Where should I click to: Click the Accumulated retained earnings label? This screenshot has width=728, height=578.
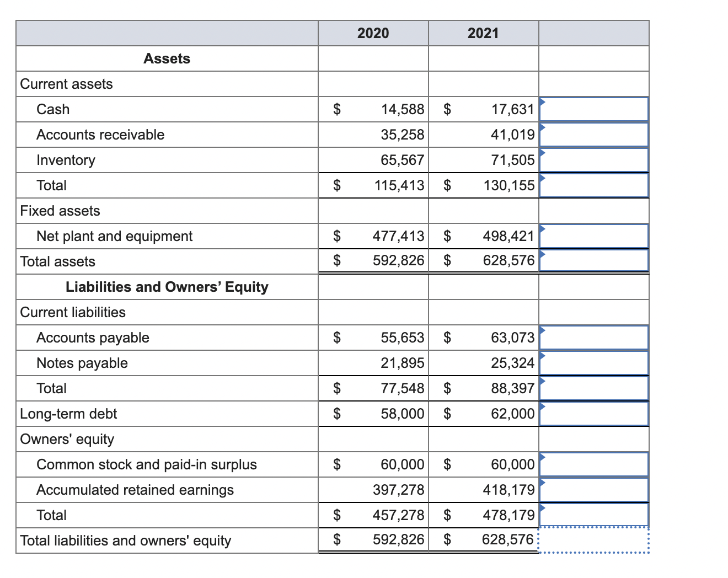pos(135,490)
